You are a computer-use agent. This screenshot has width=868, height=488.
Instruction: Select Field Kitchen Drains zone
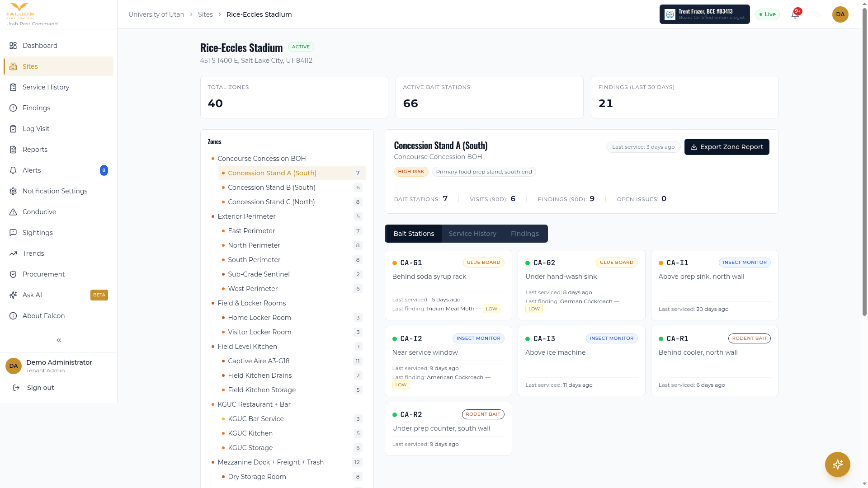click(x=292, y=375)
